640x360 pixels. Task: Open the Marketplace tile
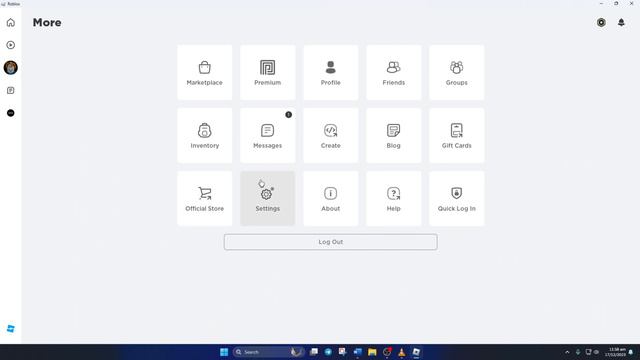(x=204, y=73)
